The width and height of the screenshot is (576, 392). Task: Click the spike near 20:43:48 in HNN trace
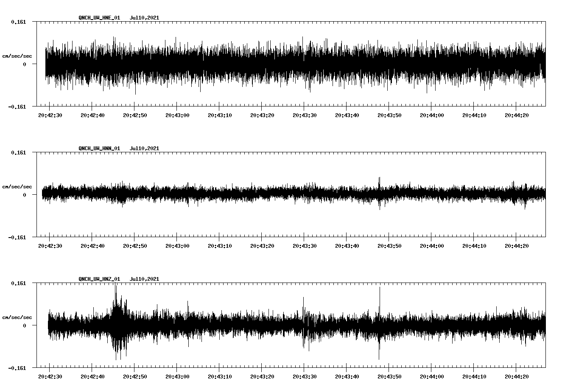(x=380, y=193)
